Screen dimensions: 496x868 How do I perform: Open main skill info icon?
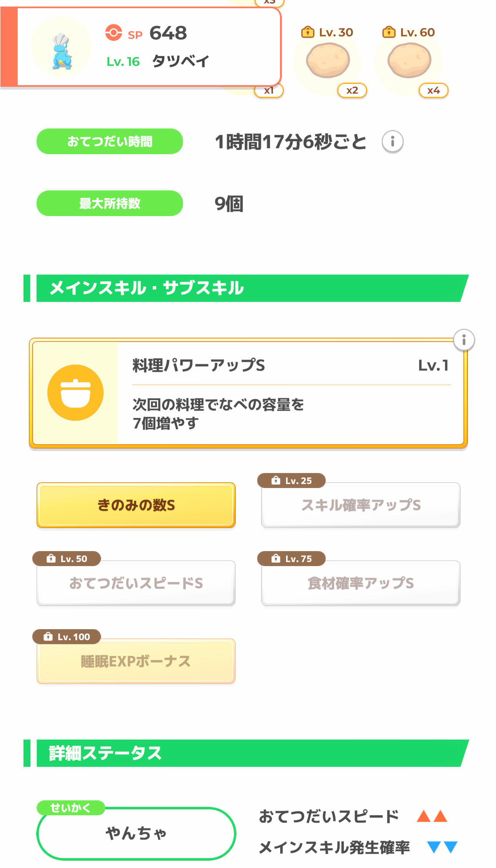[464, 340]
